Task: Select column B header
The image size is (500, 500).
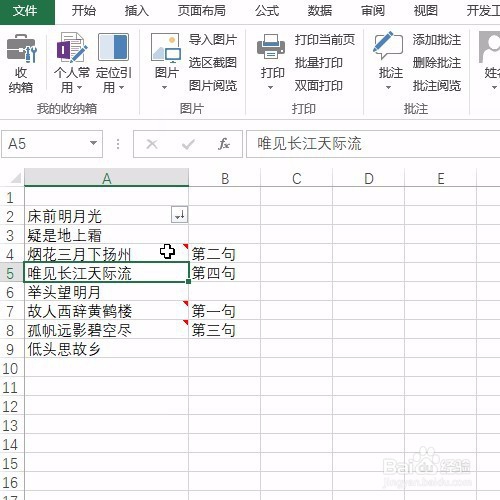Action: pyautogui.click(x=225, y=177)
